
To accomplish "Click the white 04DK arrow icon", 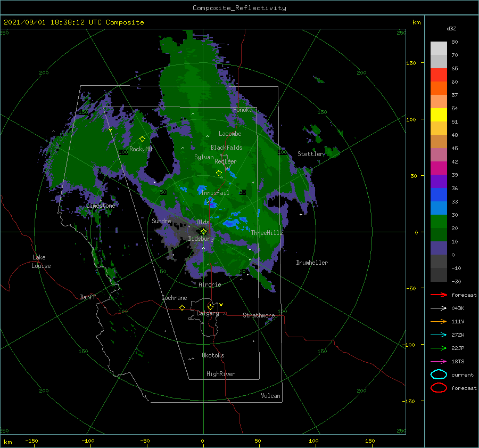I will 439,308.
